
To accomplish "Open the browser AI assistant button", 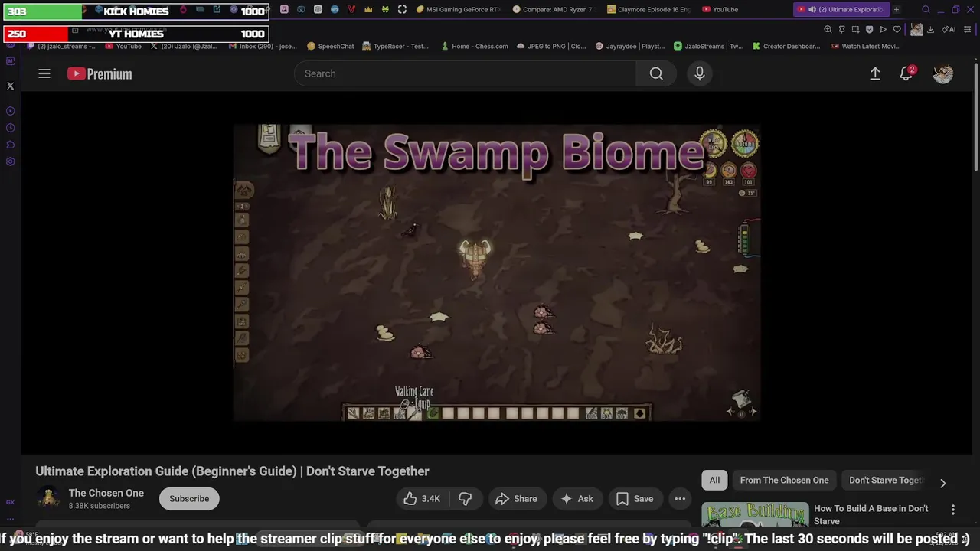I will (948, 30).
